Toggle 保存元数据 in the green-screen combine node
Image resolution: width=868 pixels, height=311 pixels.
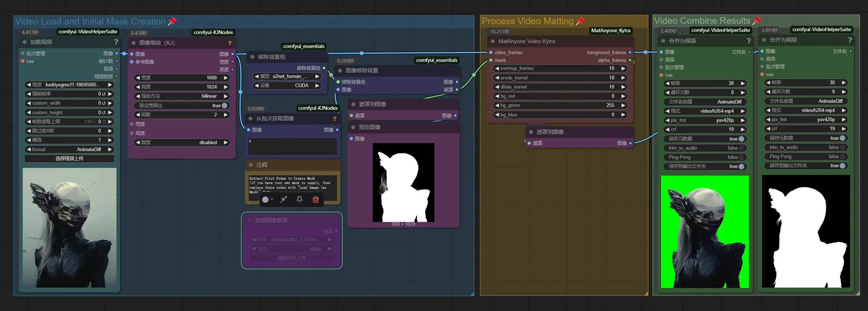705,139
